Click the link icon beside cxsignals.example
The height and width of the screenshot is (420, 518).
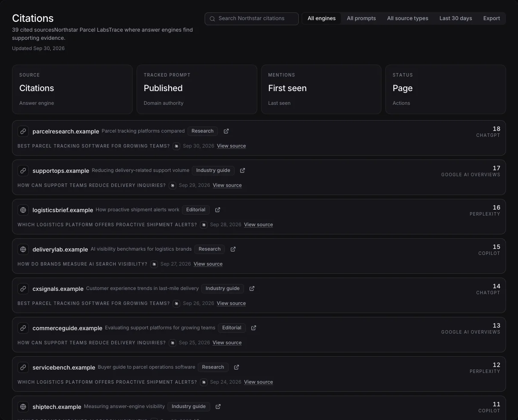point(23,289)
